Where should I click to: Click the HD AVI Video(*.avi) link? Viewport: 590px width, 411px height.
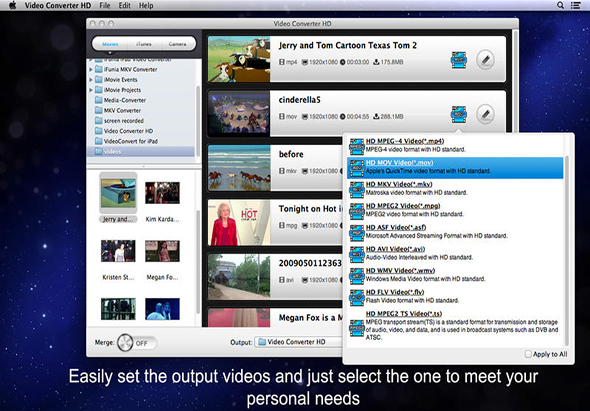click(395, 249)
